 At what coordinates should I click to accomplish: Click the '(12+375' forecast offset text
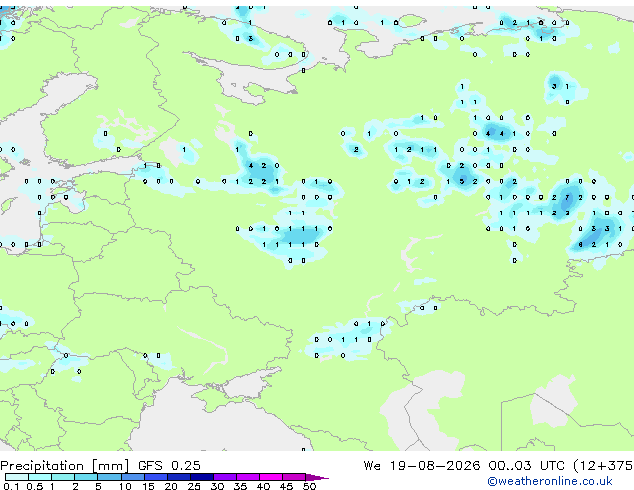603,466
